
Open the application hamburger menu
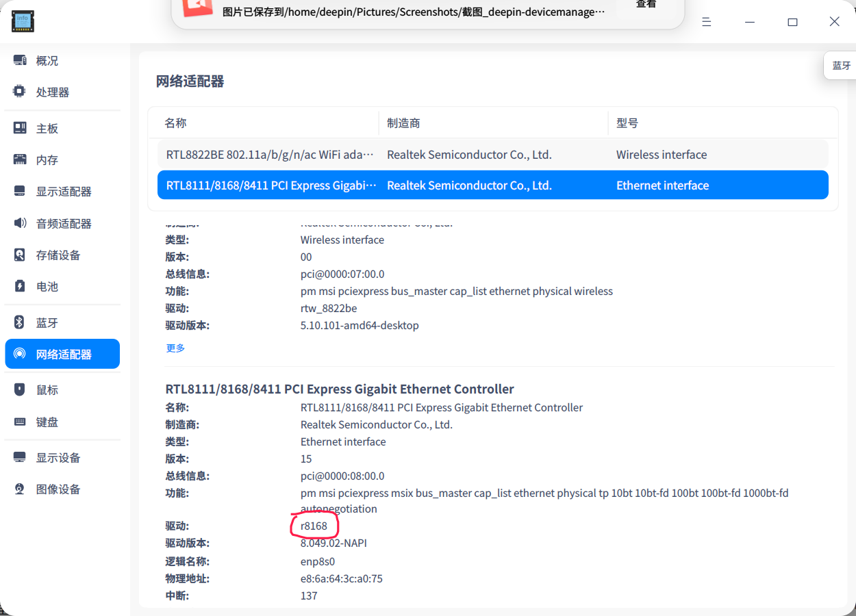(706, 21)
